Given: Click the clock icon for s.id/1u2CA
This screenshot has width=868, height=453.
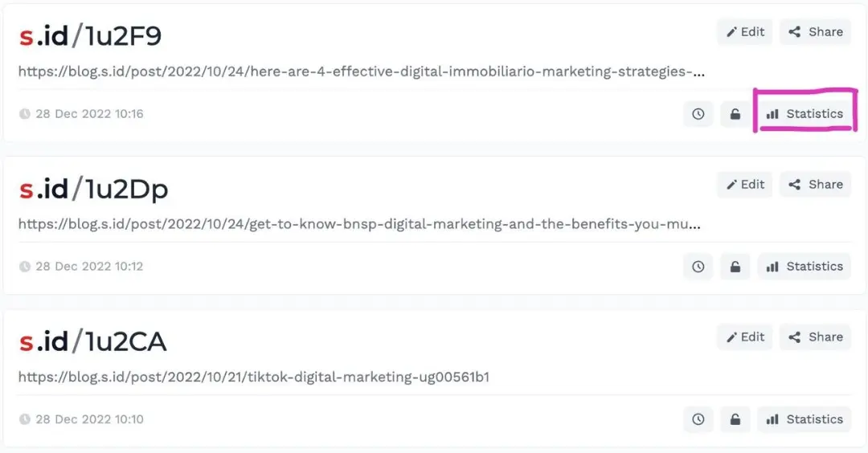Looking at the screenshot, I should pyautogui.click(x=698, y=419).
